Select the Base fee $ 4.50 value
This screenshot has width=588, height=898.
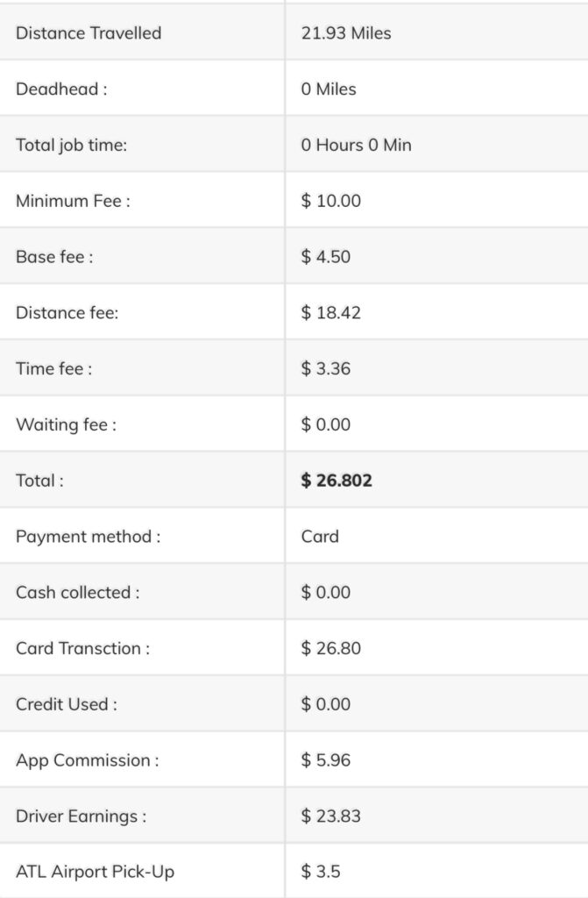click(x=326, y=257)
